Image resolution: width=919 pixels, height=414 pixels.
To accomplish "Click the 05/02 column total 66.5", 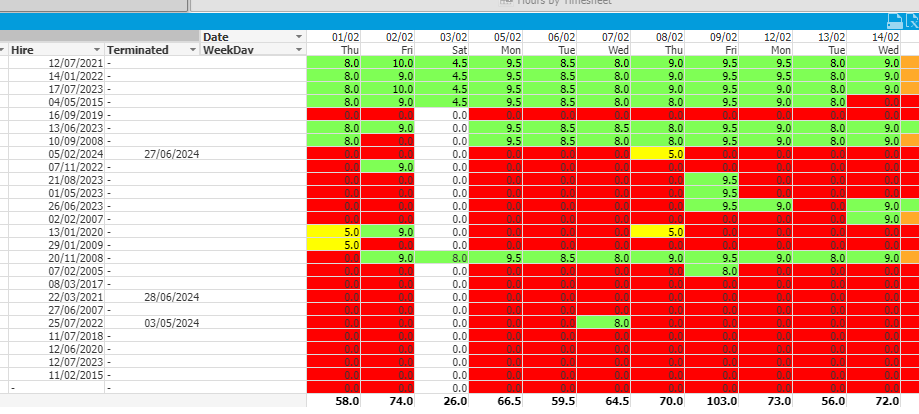I will [509, 401].
